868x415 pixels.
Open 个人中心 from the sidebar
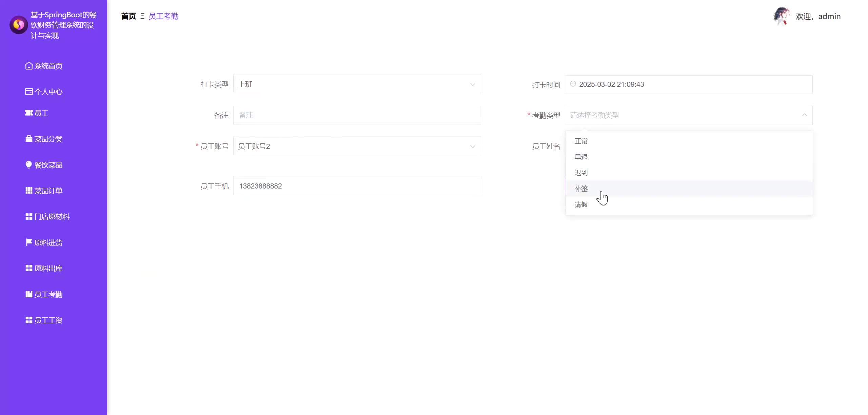pos(48,92)
